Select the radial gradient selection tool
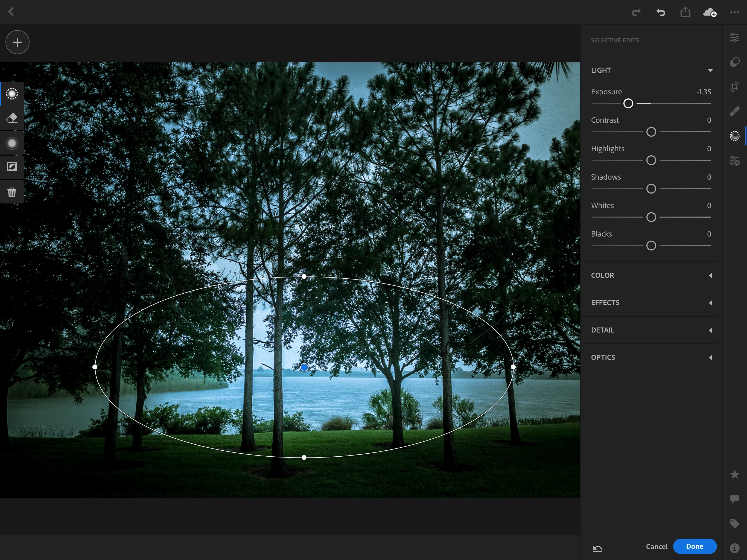Screen dimensions: 747x560 point(12,94)
